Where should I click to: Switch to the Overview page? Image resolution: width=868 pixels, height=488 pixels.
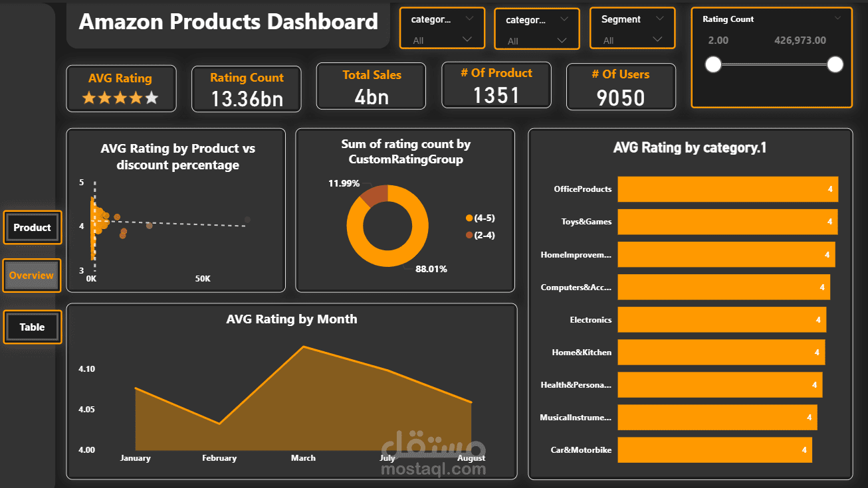(32, 276)
